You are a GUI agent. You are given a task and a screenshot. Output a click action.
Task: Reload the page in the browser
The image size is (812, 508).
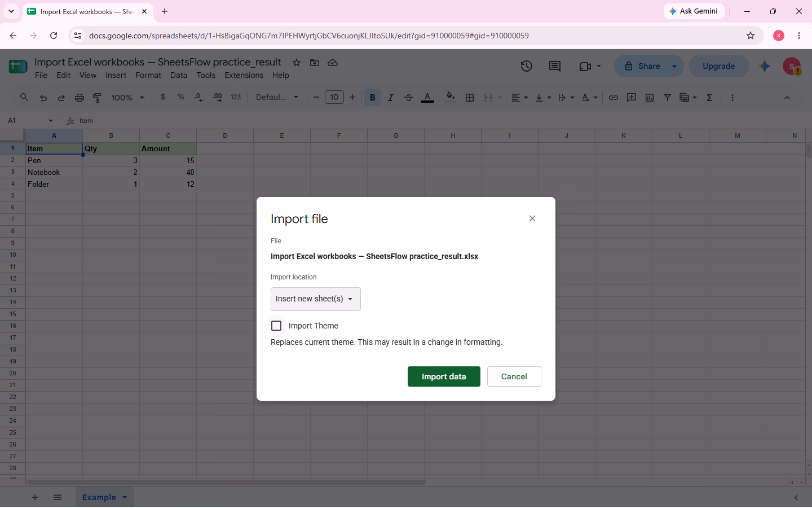(54, 36)
